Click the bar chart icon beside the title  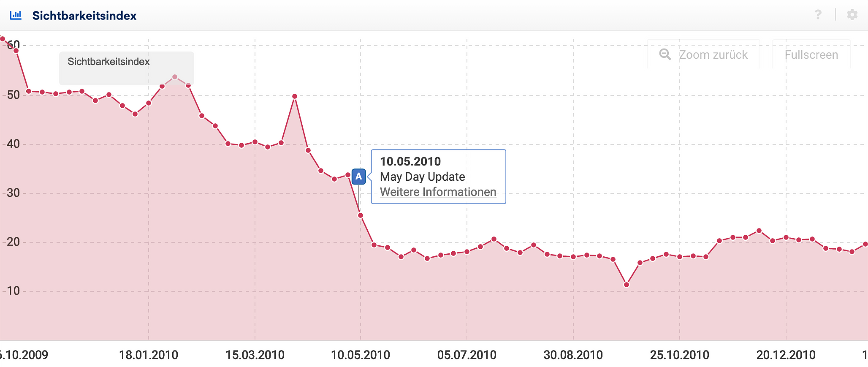click(16, 16)
